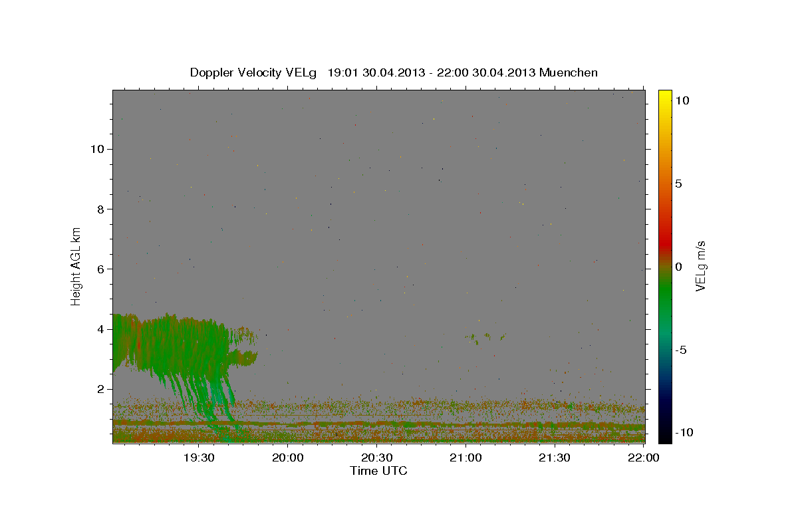Click the 20:30 time tick label
The image size is (798, 532).
pos(376,458)
